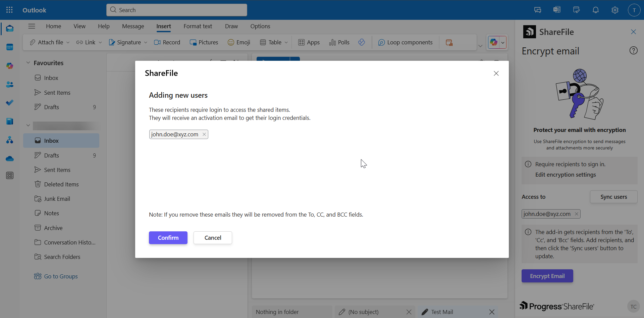Open the Draw ribbon tab
Screen dimensions: 644x318
click(x=231, y=26)
